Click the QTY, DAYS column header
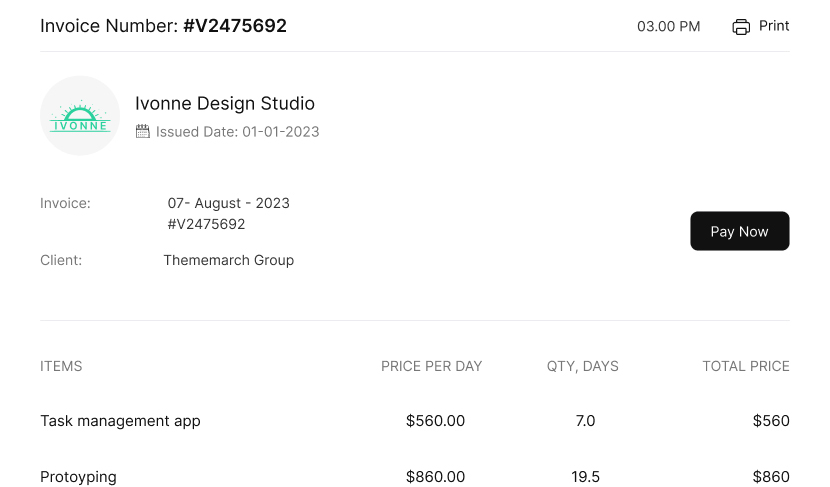The image size is (830, 487). tap(582, 366)
